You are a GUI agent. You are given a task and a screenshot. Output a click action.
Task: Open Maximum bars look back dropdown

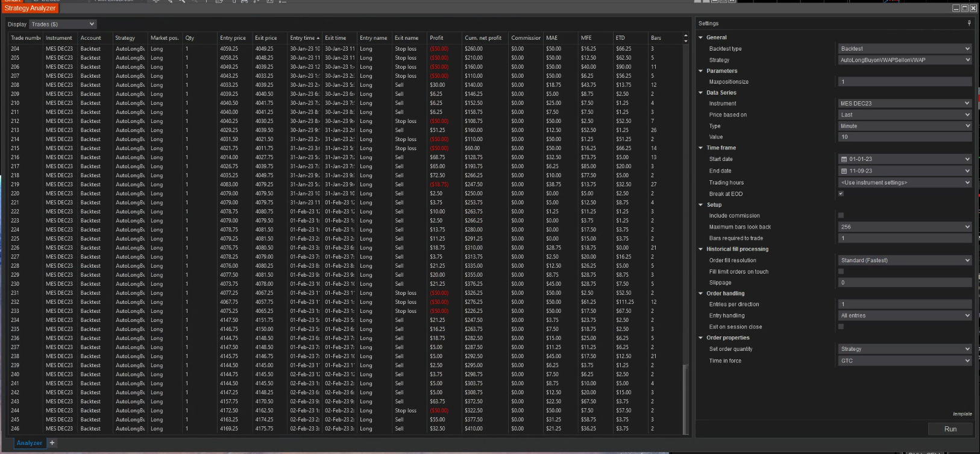(905, 227)
